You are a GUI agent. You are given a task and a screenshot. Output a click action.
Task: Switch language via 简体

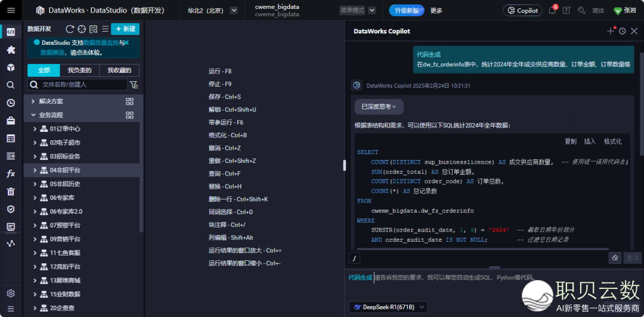pyautogui.click(x=598, y=11)
